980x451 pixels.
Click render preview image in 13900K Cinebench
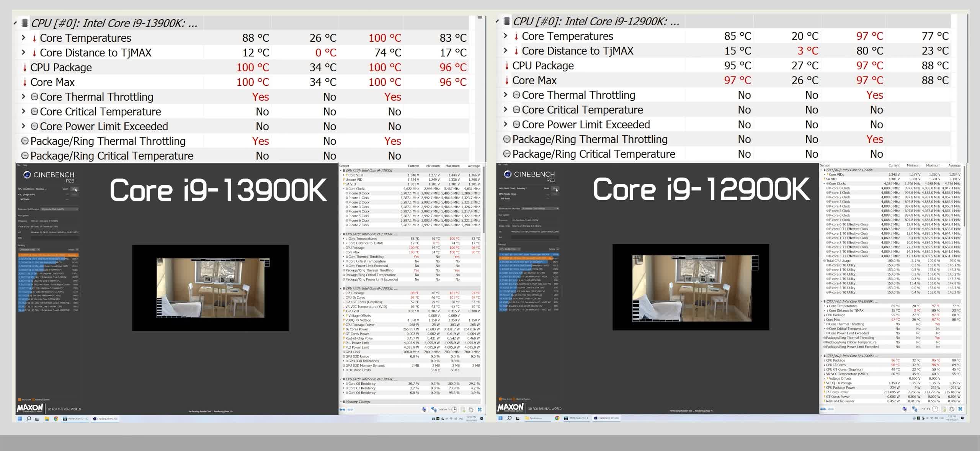pyautogui.click(x=210, y=288)
